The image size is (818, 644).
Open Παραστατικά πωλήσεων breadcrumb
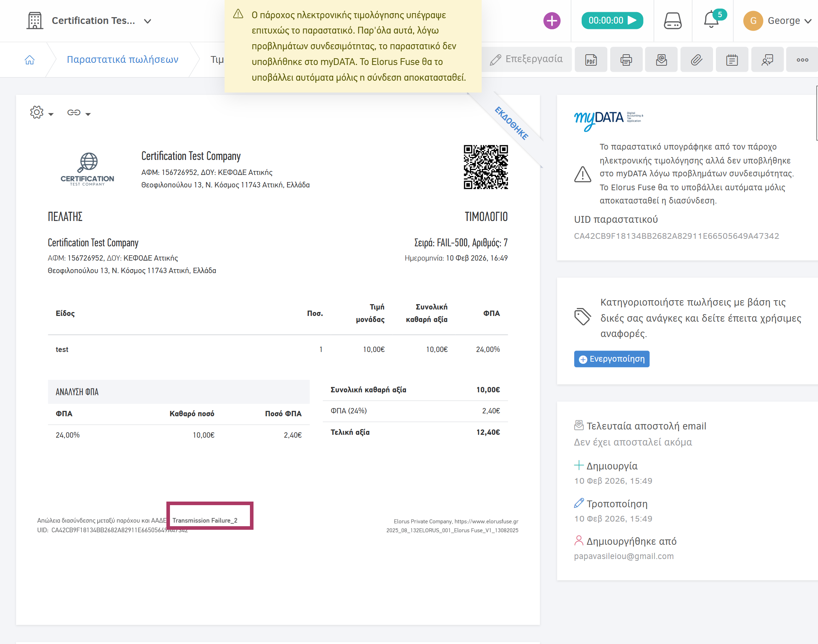point(122,60)
